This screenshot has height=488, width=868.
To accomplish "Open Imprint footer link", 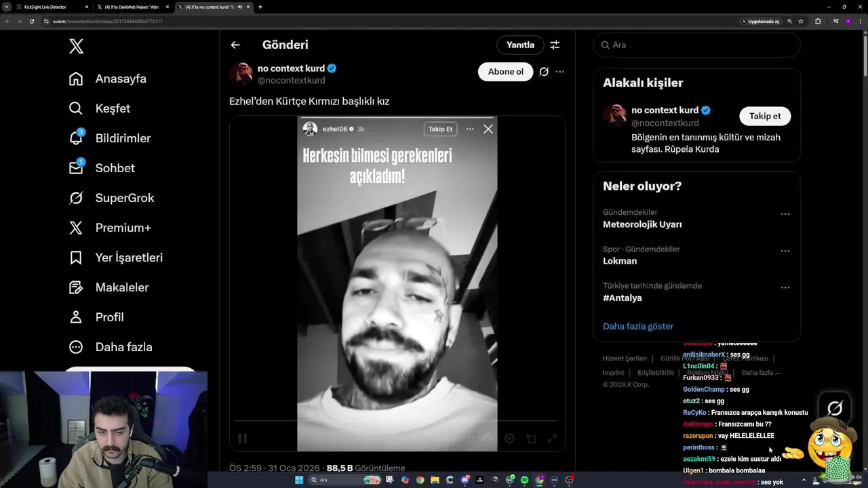I will [x=613, y=373].
